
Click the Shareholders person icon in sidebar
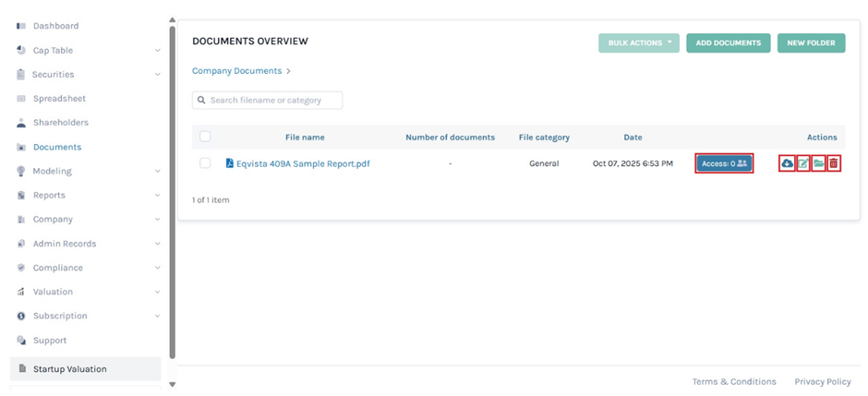21,123
